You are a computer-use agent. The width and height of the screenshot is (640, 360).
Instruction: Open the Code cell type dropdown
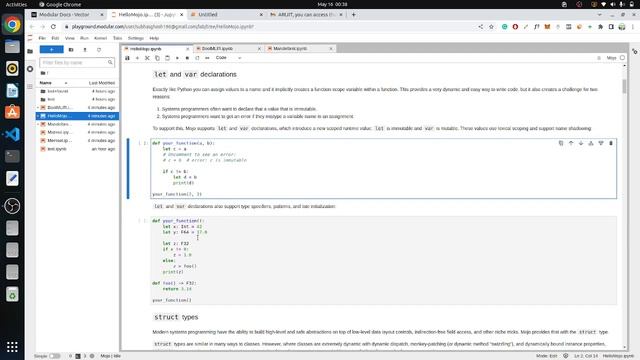[229, 58]
